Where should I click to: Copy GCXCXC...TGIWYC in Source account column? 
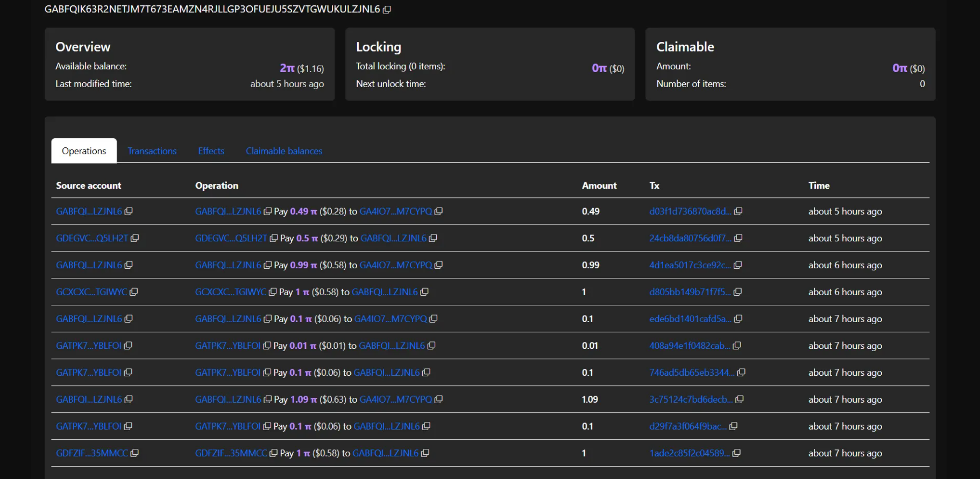click(133, 292)
